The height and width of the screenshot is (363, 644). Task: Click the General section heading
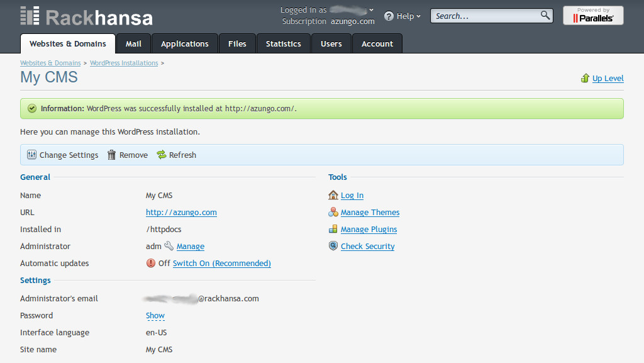pos(35,177)
